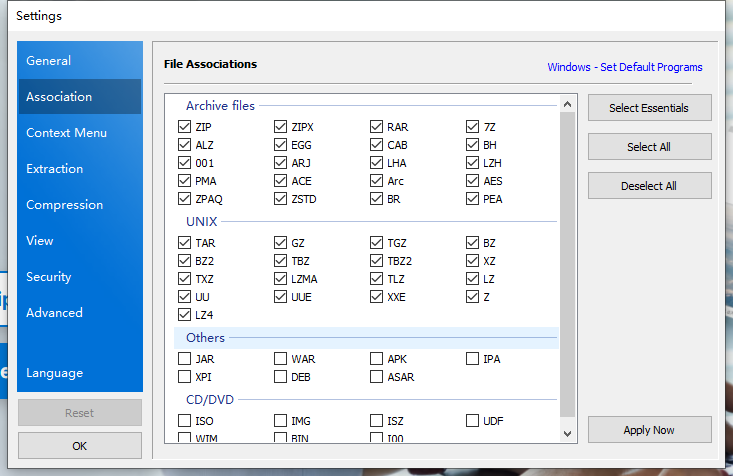Toggle the Arc checkbox

point(376,181)
